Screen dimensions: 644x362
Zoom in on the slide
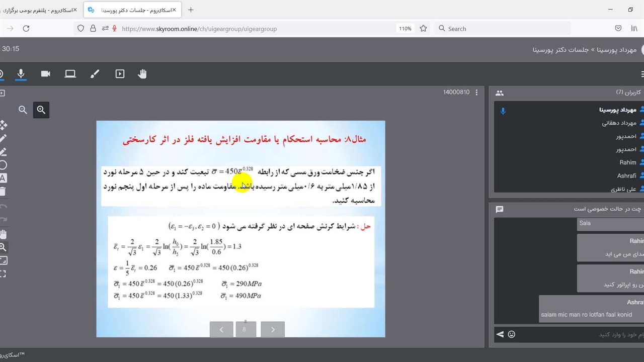click(41, 110)
